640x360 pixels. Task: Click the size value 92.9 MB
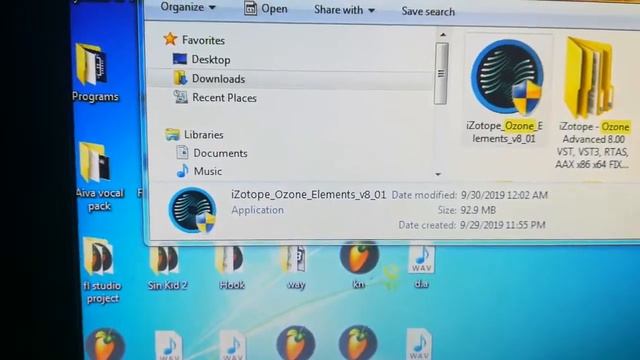pyautogui.click(x=478, y=210)
